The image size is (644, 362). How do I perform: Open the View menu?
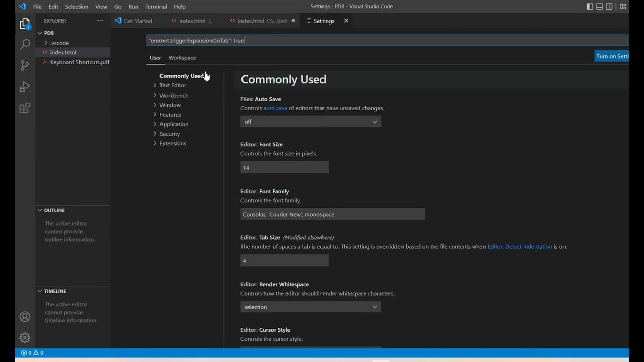tap(101, 7)
